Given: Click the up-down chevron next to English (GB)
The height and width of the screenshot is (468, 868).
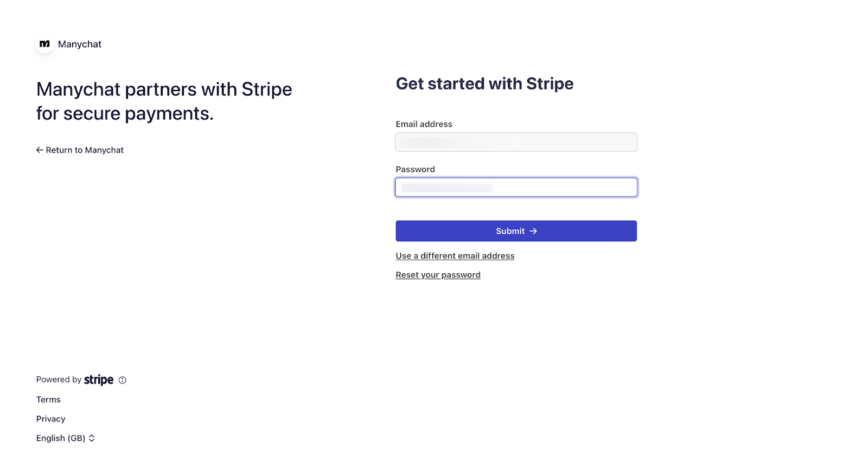Looking at the screenshot, I should pyautogui.click(x=92, y=438).
